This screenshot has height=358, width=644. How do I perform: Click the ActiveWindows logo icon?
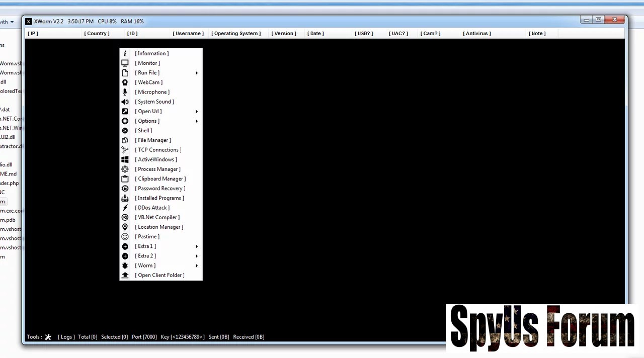click(x=125, y=159)
